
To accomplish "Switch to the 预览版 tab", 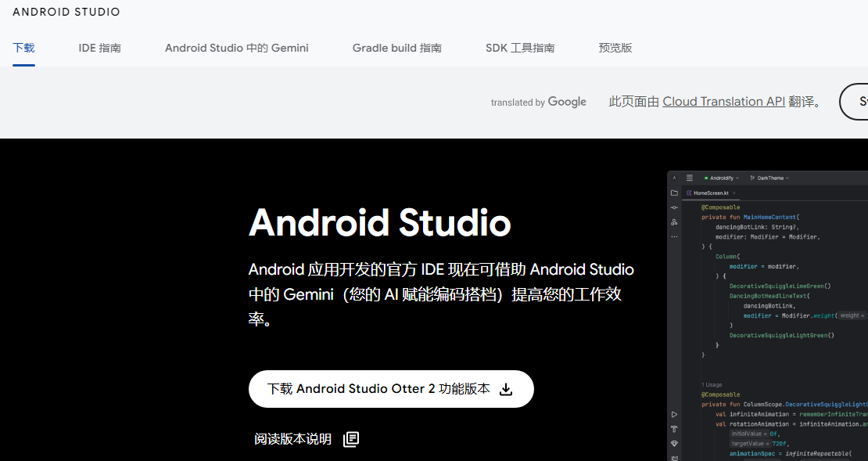I will [615, 49].
